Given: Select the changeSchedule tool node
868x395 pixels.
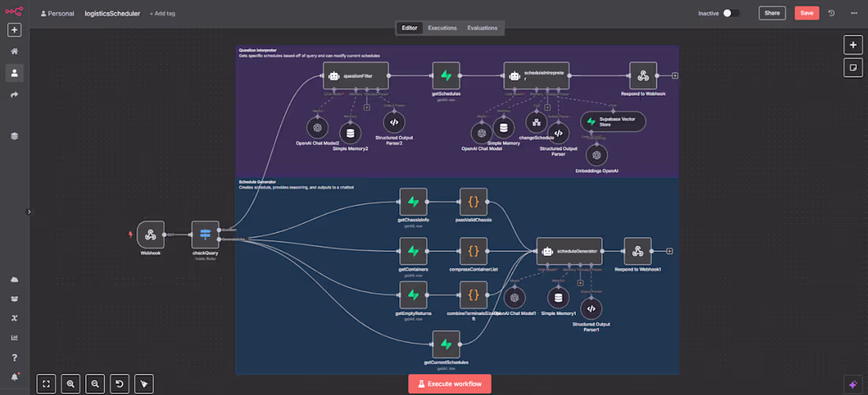Looking at the screenshot, I should point(536,122).
